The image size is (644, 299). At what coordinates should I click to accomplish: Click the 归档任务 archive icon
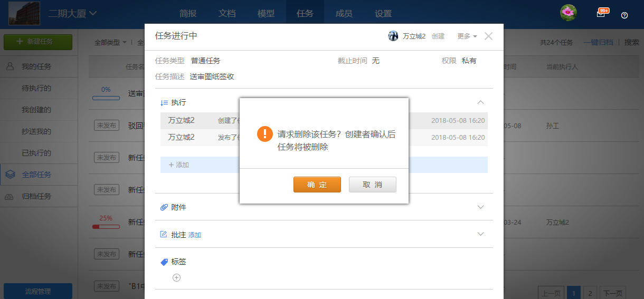pos(10,196)
